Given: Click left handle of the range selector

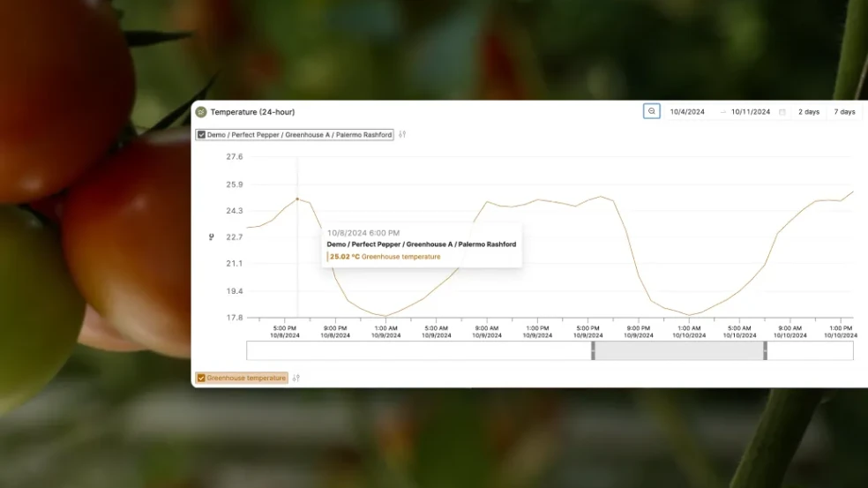Looking at the screenshot, I should click(x=593, y=350).
